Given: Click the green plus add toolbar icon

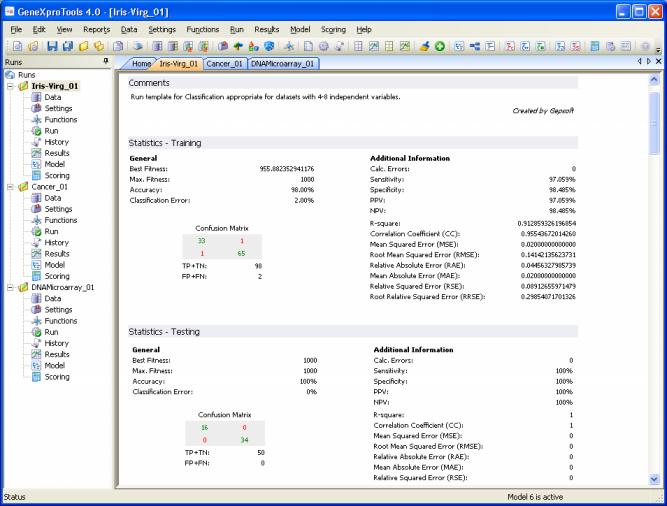Looking at the screenshot, I should coord(440,46).
